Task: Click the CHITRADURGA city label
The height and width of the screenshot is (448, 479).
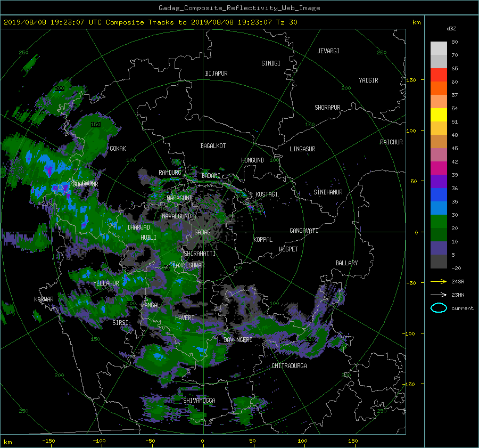Action: 290,366
